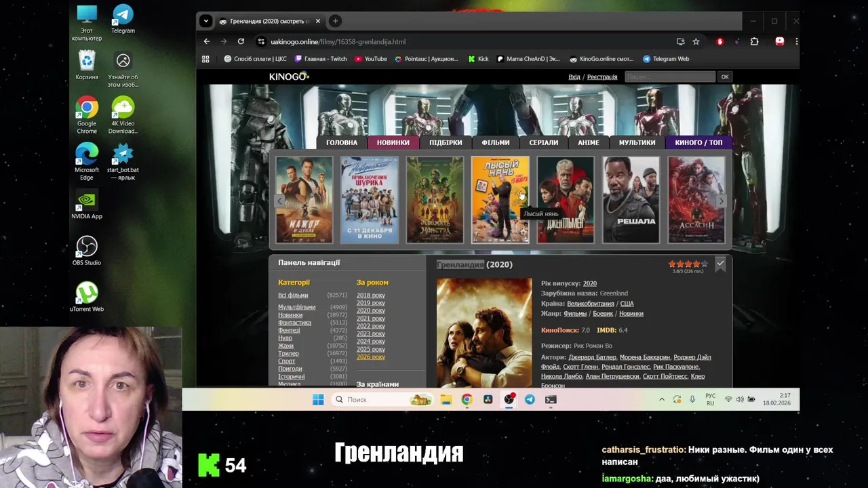Open Chrome apps grid in bookmarks bar
The width and height of the screenshot is (868, 488).
(205, 59)
